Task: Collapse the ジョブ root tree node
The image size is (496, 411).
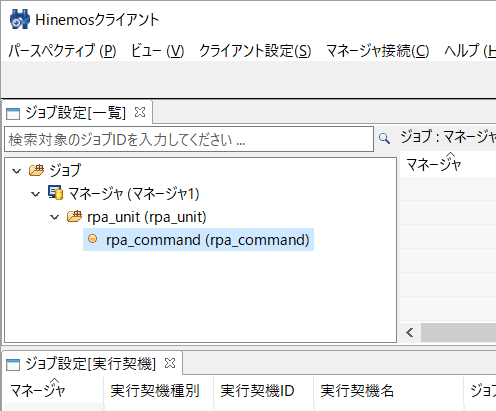Action: click(x=16, y=171)
